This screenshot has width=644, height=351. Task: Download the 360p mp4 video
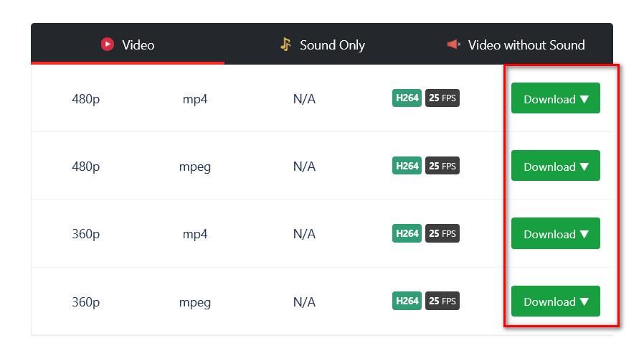(x=555, y=233)
